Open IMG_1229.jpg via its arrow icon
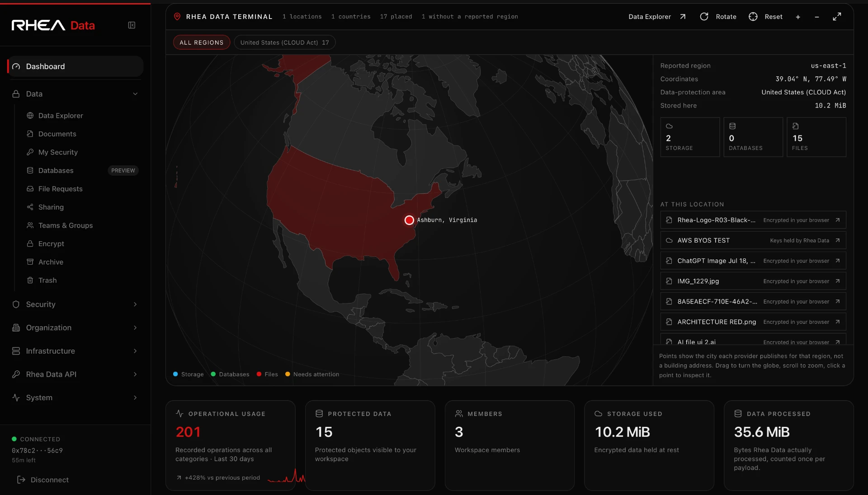 pyautogui.click(x=837, y=281)
